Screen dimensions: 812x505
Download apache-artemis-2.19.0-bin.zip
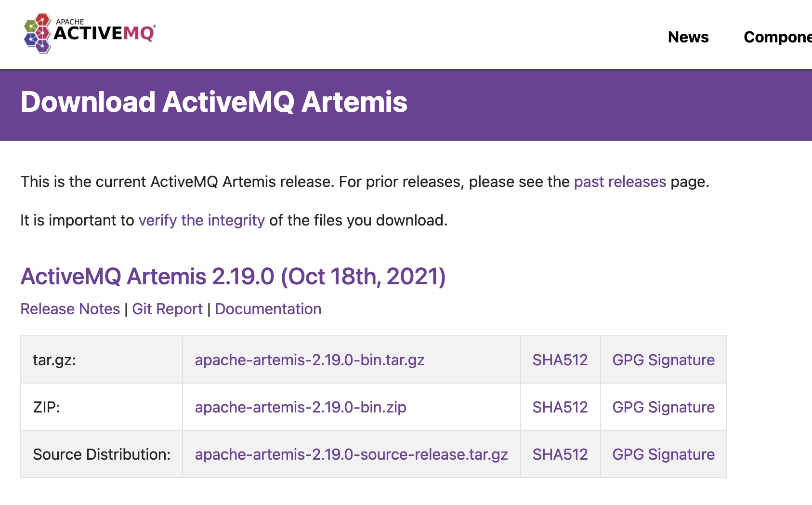click(x=301, y=407)
